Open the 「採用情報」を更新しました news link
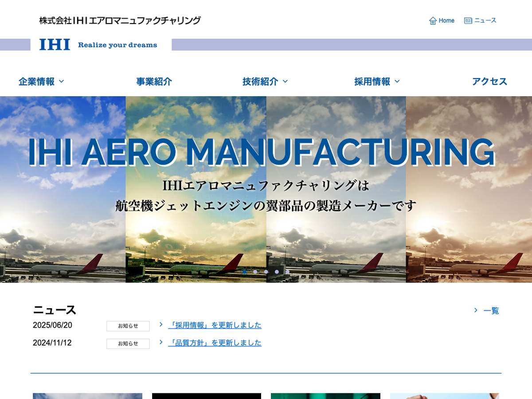 [215, 325]
